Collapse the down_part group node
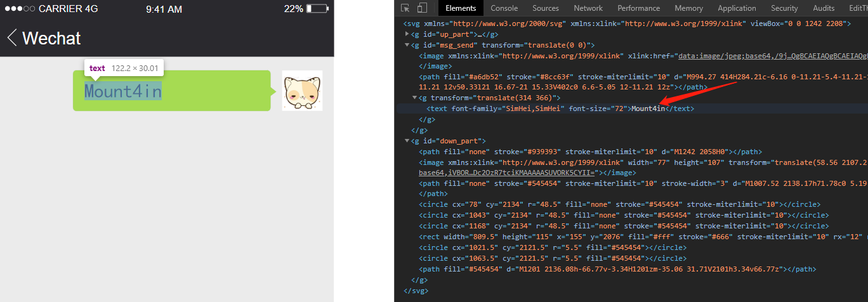This screenshot has height=302, width=868. click(407, 141)
